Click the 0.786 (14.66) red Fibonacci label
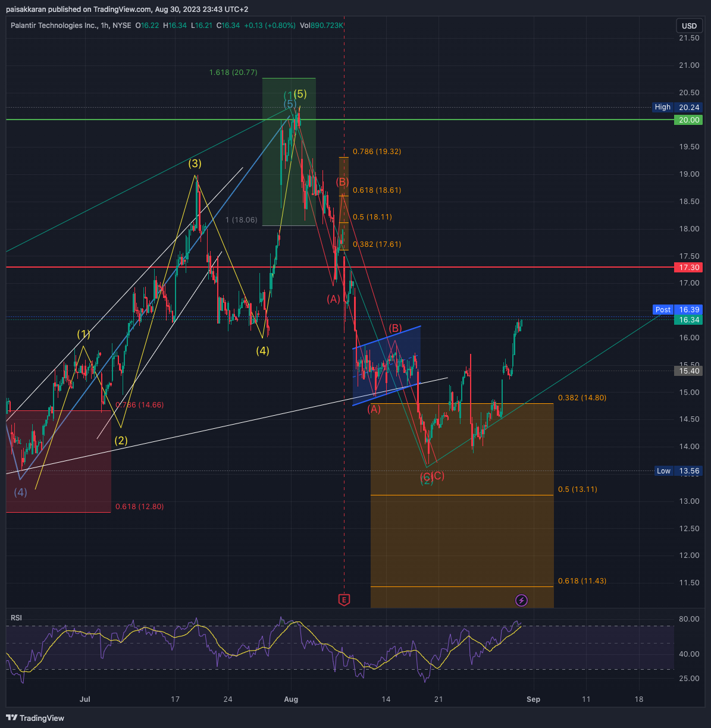 (x=139, y=405)
